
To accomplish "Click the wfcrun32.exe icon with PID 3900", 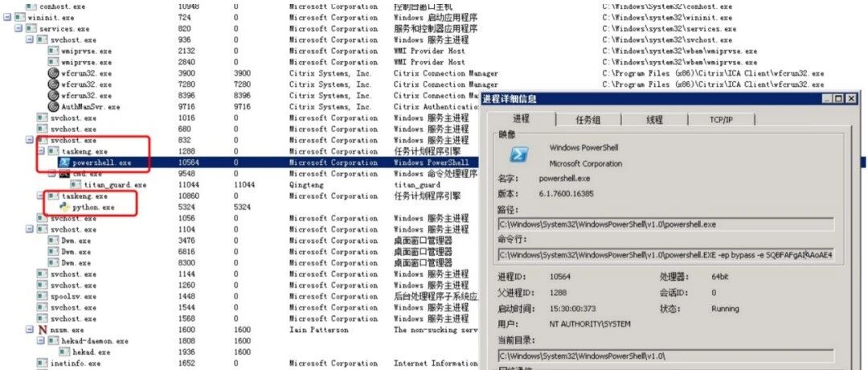I will (x=53, y=73).
